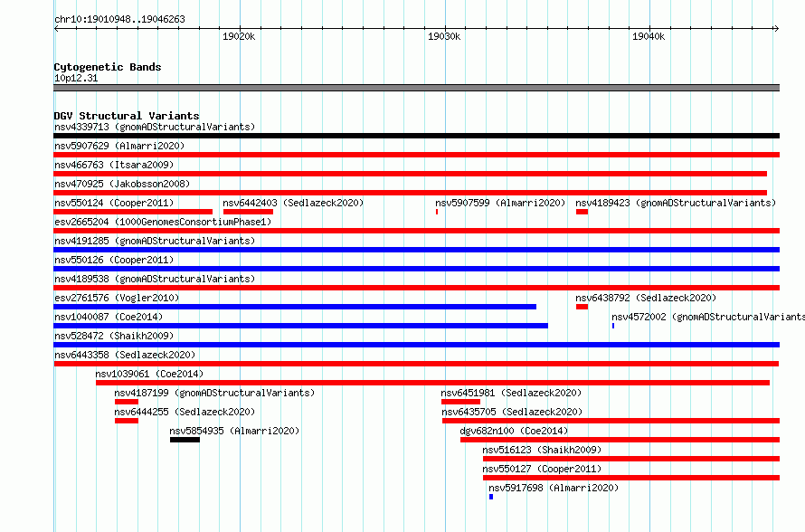805x532 pixels.
Task: Click dgv682n100 (Coe2014) label
Action: [x=514, y=431]
